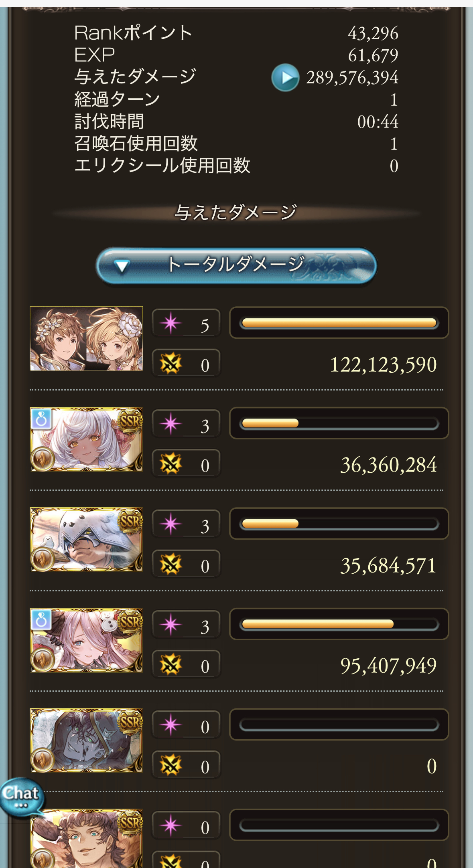Select the dark hooded green-eyed SSR character

pyautogui.click(x=86, y=741)
